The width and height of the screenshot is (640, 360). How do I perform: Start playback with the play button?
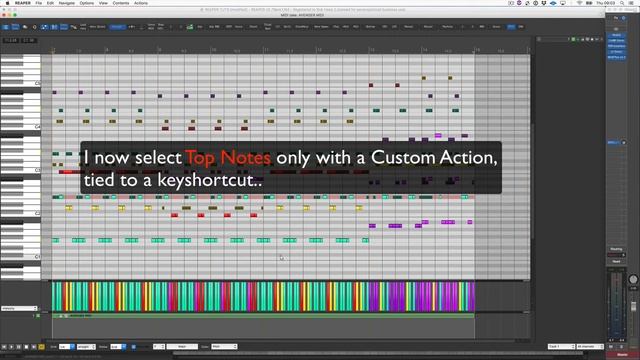(x=11, y=347)
